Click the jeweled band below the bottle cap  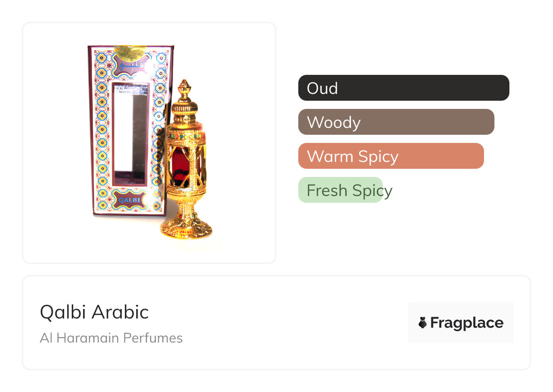pos(185,135)
